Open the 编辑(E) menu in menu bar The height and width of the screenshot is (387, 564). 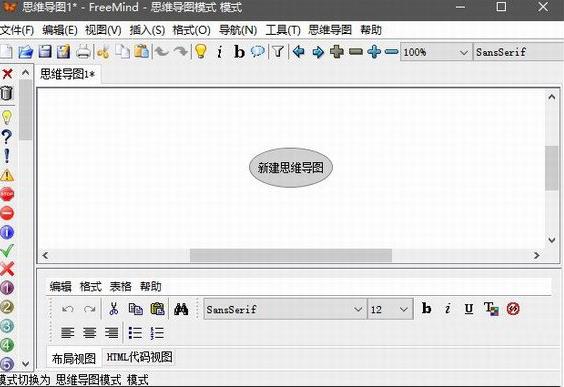pos(59,30)
